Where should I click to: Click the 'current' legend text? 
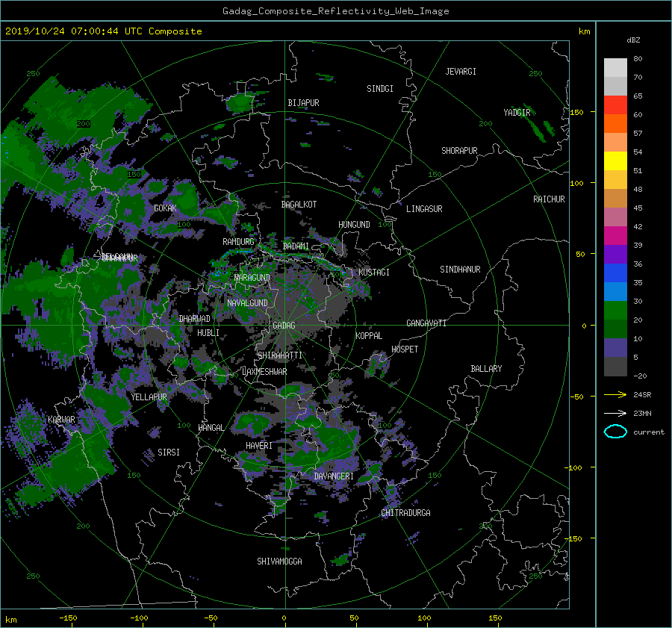click(x=649, y=432)
